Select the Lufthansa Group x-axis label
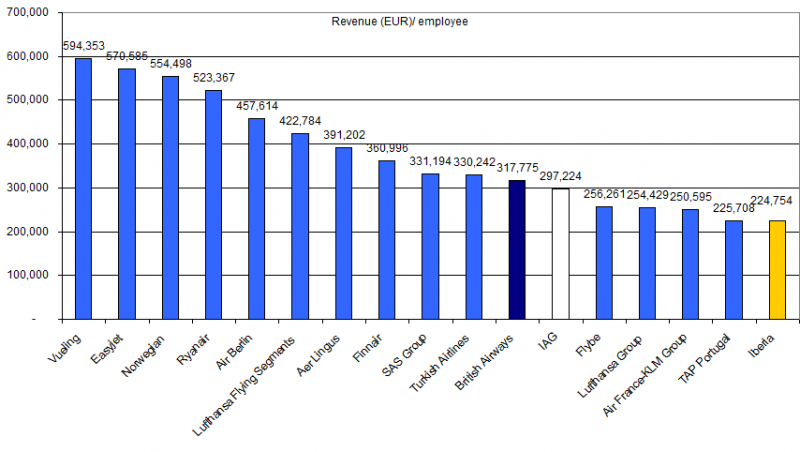 (x=610, y=366)
